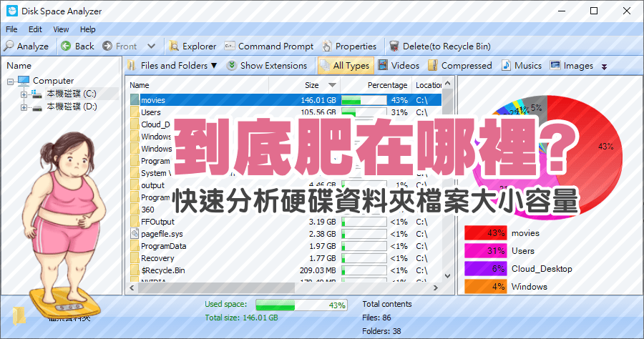This screenshot has width=644, height=339.
Task: Open the File menu
Action: (11, 29)
